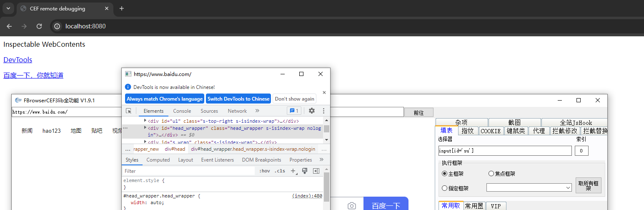Reload the page in Chrome
This screenshot has height=210, width=644.
tap(39, 26)
